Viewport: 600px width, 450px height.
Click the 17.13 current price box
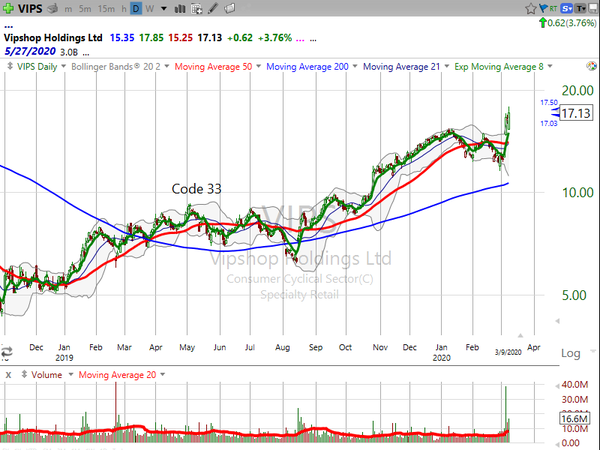click(576, 113)
